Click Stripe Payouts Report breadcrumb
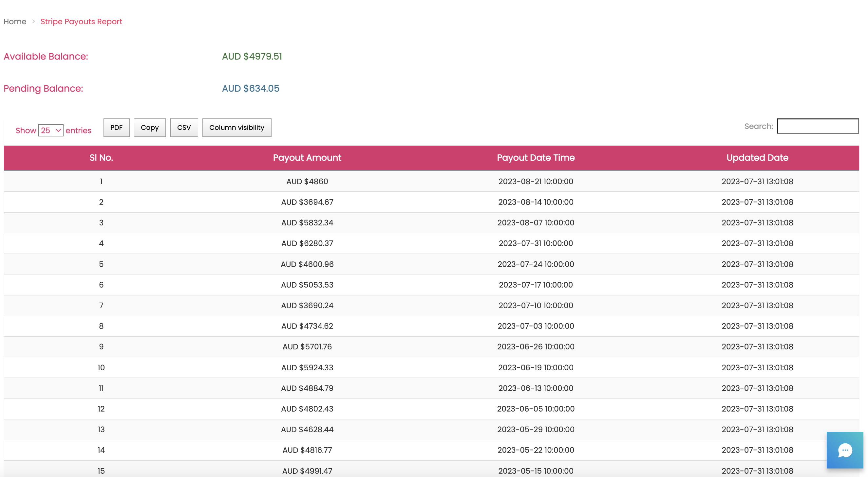Viewport: 868px width, 477px height. [x=81, y=22]
